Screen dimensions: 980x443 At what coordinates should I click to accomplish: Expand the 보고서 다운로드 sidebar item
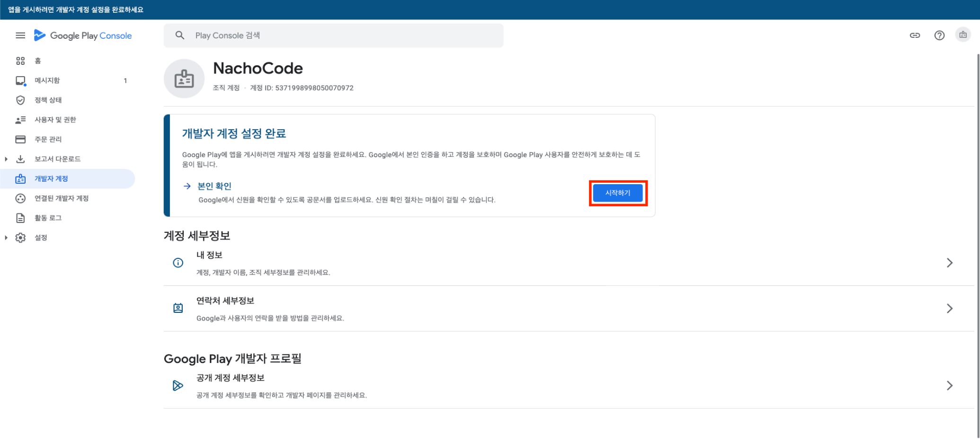[6, 159]
